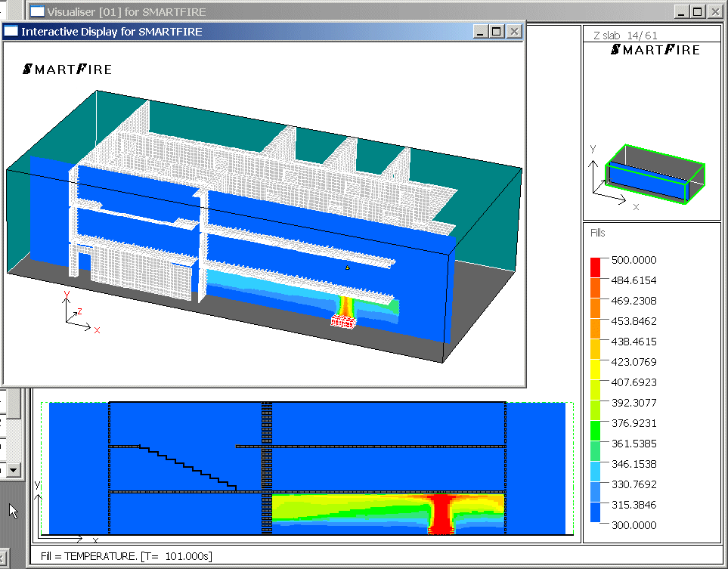Close the Interactive Display for SMARTFIRE window

click(x=514, y=32)
